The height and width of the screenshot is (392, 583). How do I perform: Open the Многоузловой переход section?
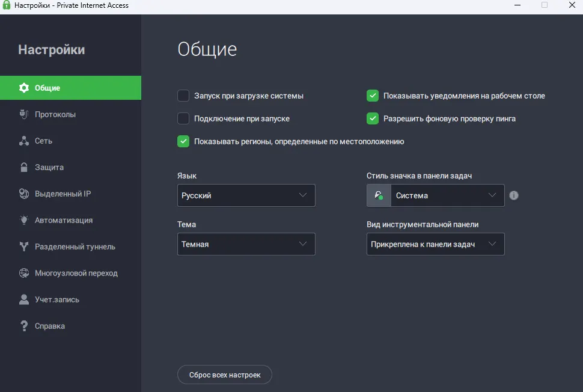71,273
